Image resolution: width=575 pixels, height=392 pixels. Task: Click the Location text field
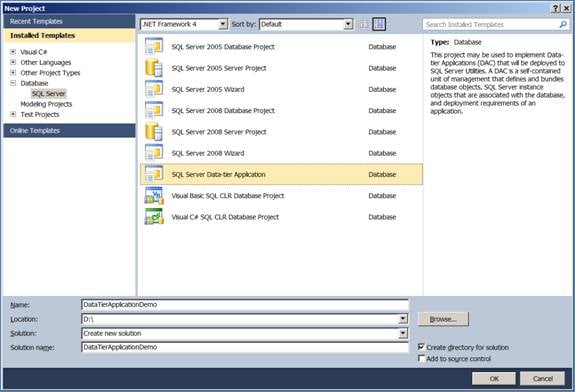pyautogui.click(x=240, y=319)
